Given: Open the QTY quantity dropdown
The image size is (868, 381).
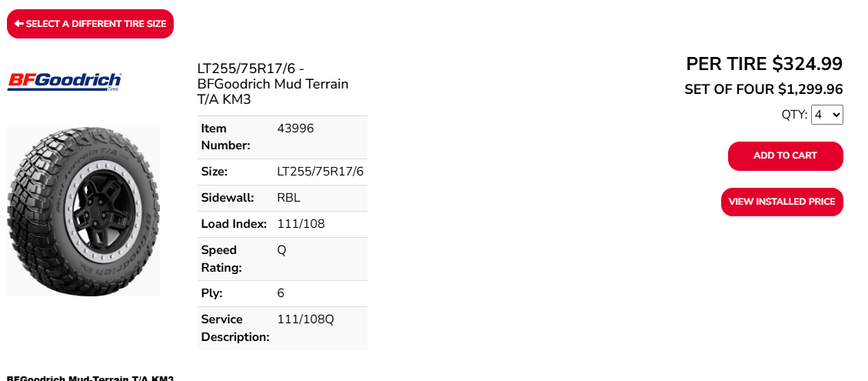Looking at the screenshot, I should tap(827, 115).
